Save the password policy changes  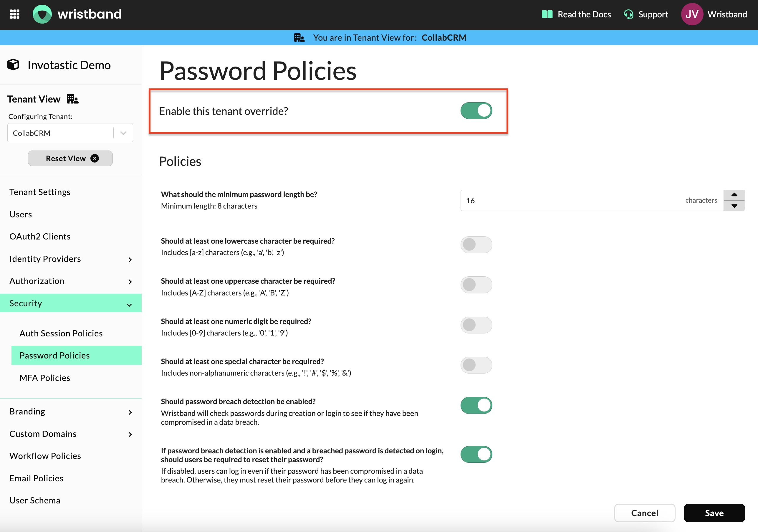(714, 513)
